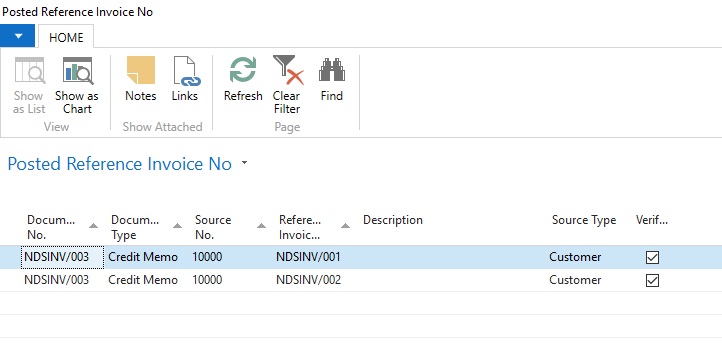This screenshot has height=360, width=722.
Task: Click the Description column header
Action: click(393, 220)
